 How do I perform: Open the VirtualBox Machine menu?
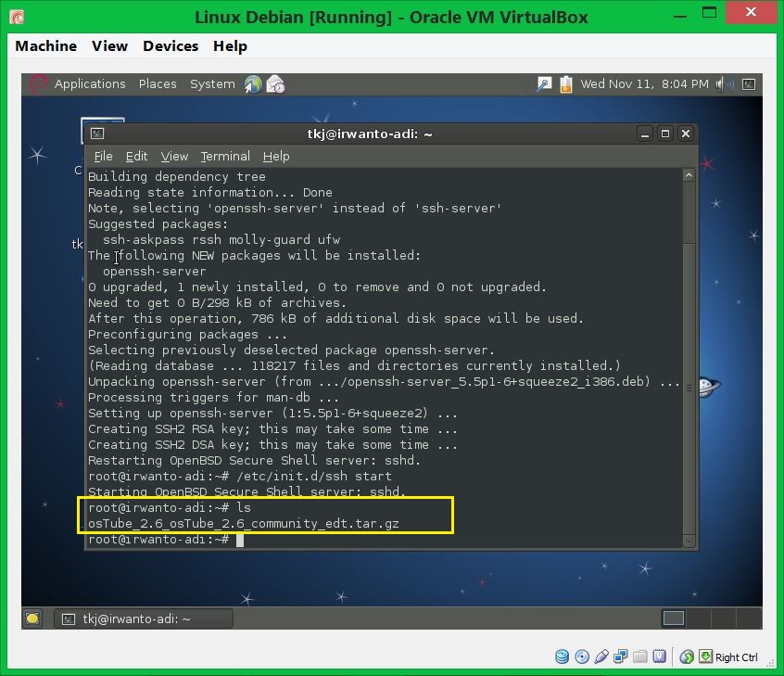coord(46,46)
